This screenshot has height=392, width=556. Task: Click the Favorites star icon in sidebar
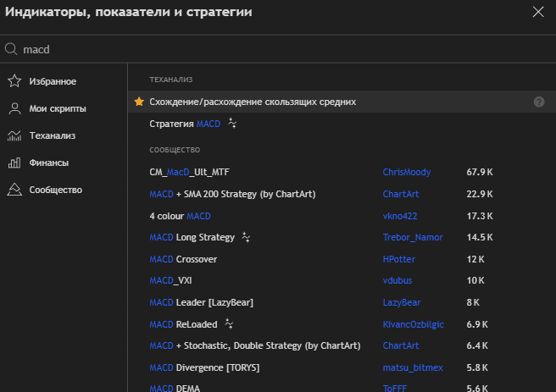pos(14,81)
